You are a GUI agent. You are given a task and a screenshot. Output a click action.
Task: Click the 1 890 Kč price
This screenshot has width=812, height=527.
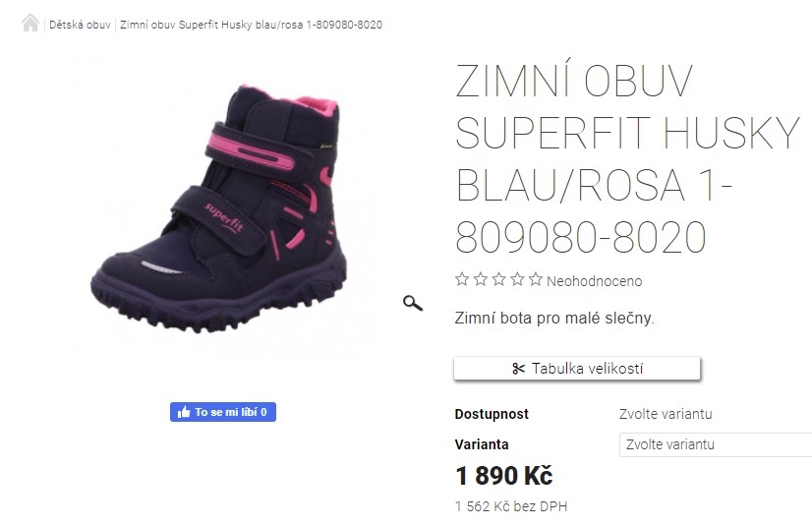click(504, 476)
